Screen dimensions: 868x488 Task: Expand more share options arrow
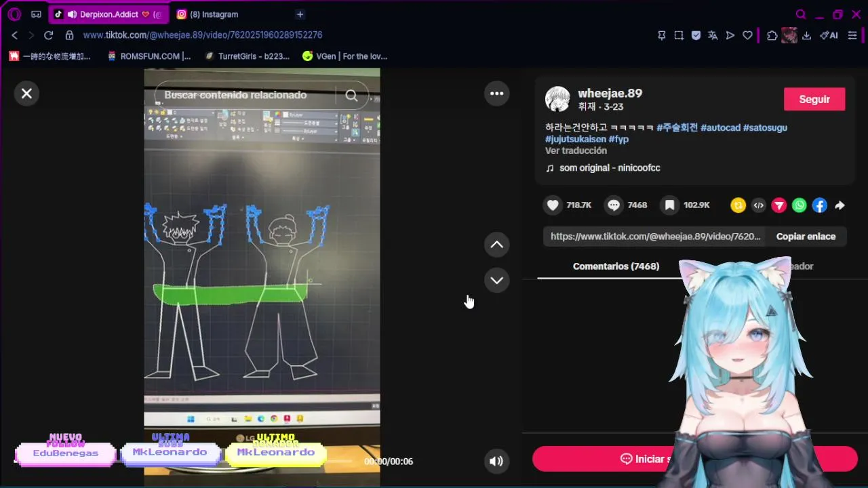pyautogui.click(x=840, y=205)
